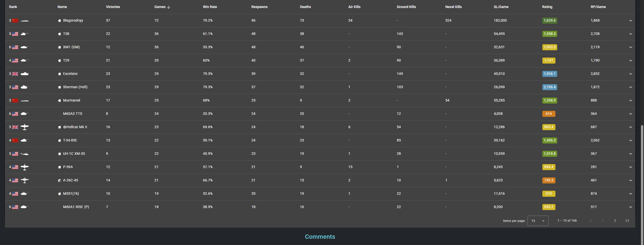Click the premium badge icon beside T58
644x245 pixels.
[x=59, y=34]
